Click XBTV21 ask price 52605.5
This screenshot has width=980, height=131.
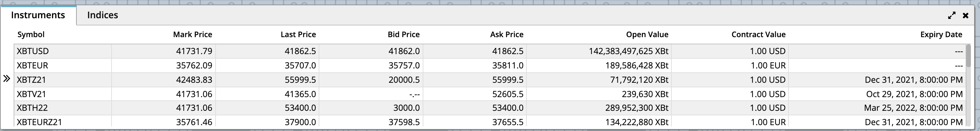(x=508, y=94)
